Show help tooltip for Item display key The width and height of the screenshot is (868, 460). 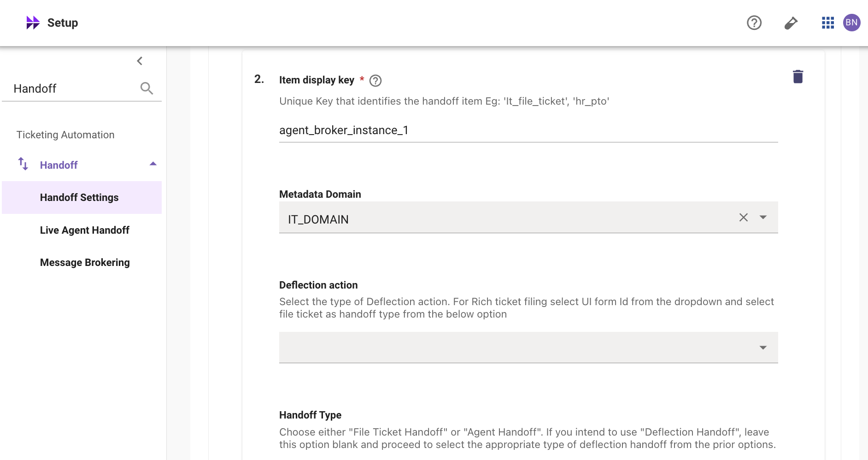(375, 81)
